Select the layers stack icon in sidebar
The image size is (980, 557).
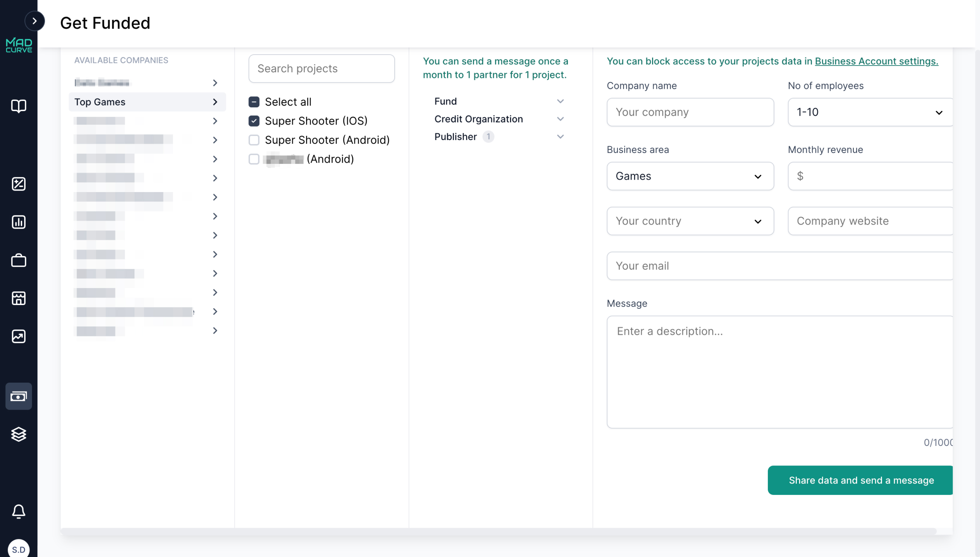(18, 434)
